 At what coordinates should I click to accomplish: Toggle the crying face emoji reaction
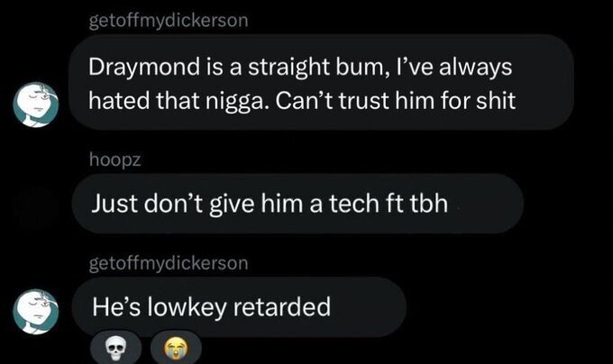[176, 349]
